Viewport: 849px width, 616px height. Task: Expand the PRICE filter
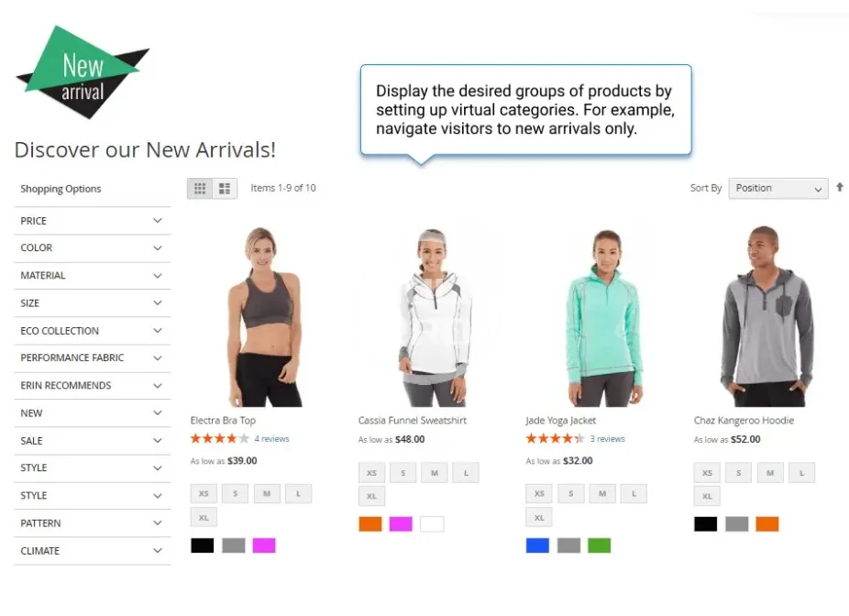[x=93, y=221]
